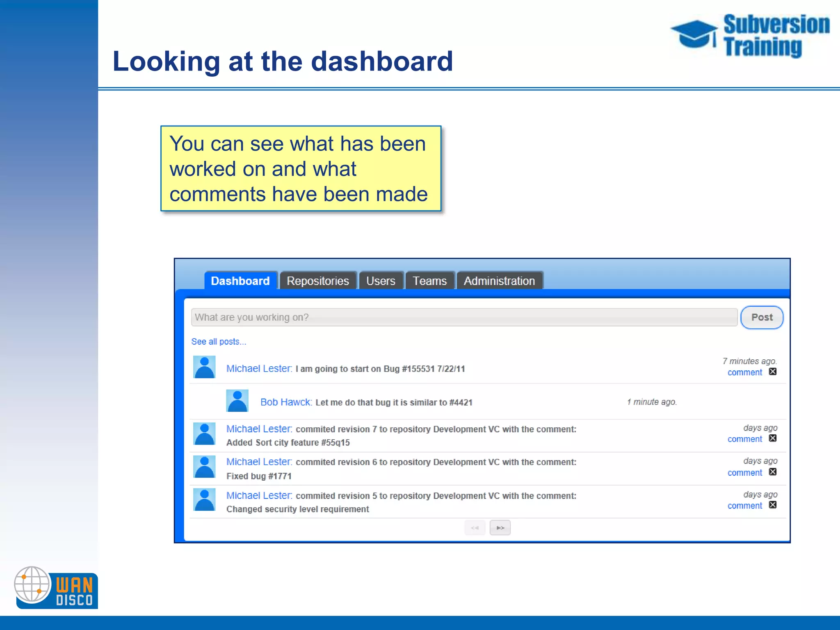This screenshot has width=840, height=630.
Task: Go to the previous page of posts
Action: coord(475,528)
